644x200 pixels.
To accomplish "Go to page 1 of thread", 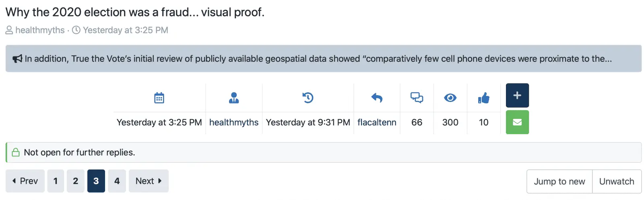I will click(56, 181).
